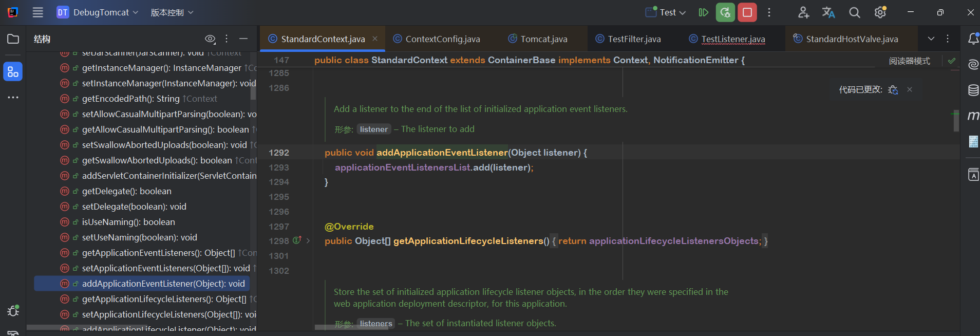
Task: Open the Structure tool window icon
Action: (x=13, y=72)
